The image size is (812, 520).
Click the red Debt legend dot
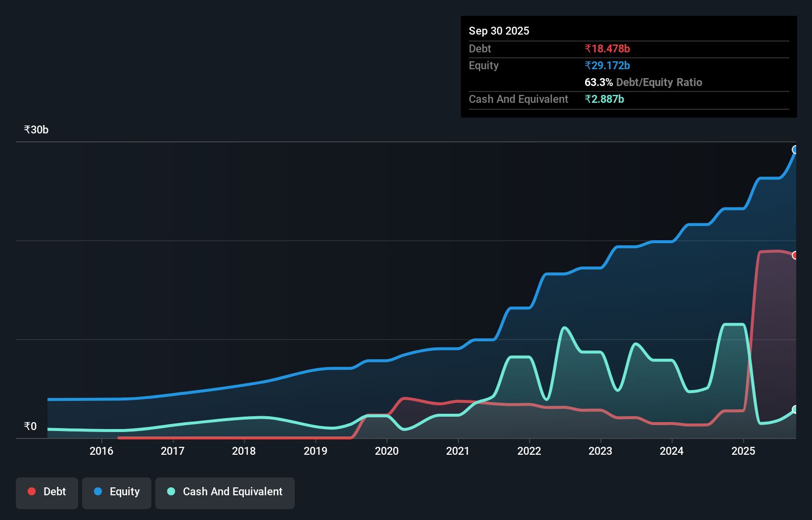(31, 491)
